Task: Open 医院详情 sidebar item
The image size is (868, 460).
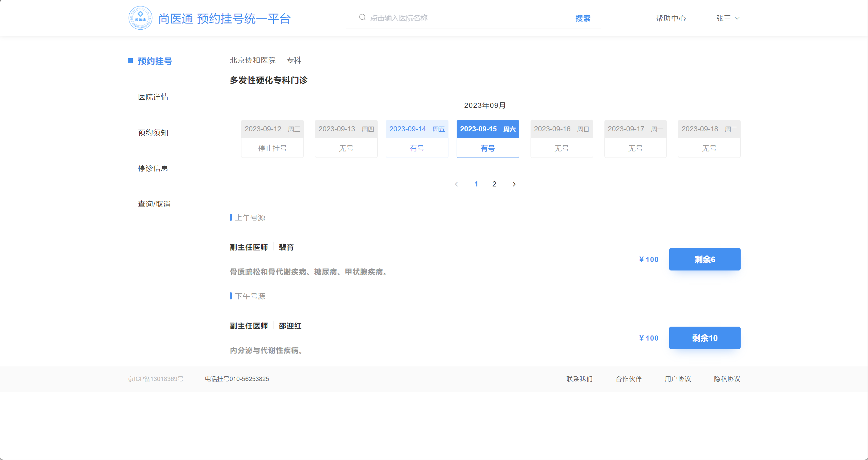Action: tap(153, 97)
